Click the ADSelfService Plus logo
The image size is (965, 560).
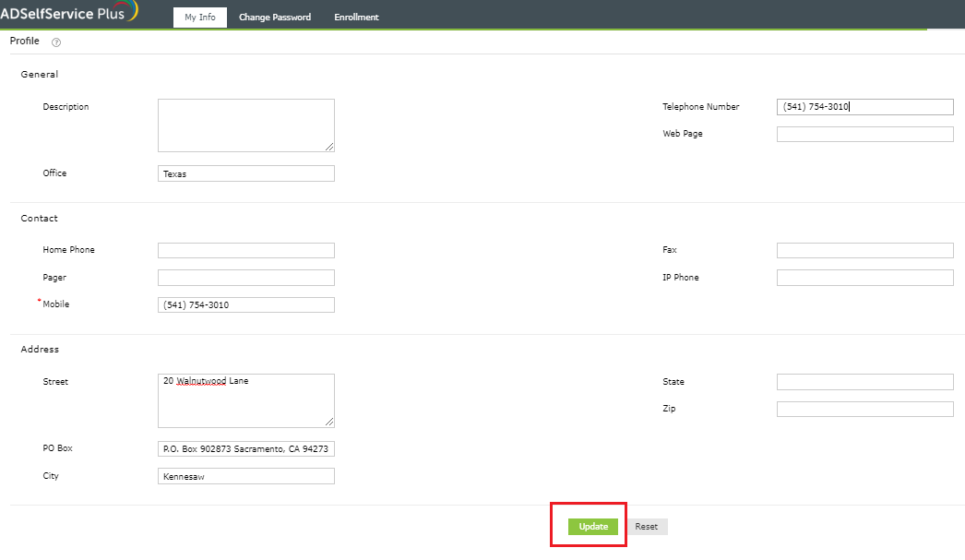point(66,13)
